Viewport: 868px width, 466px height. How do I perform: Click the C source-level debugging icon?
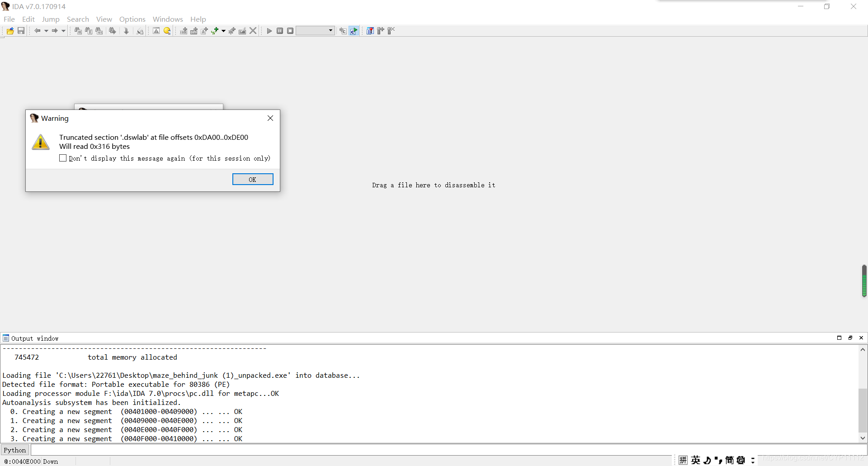click(x=343, y=31)
